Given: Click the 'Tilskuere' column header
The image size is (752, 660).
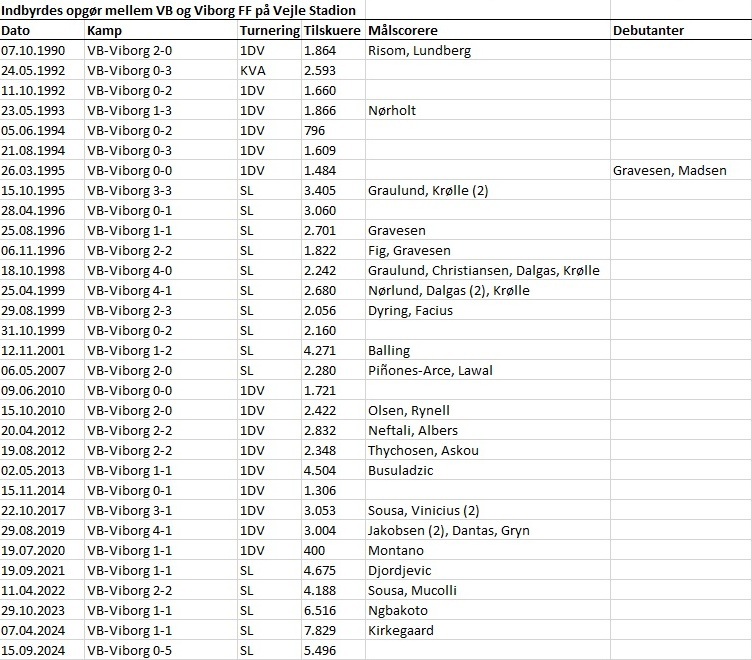Looking at the screenshot, I should click(x=332, y=30).
